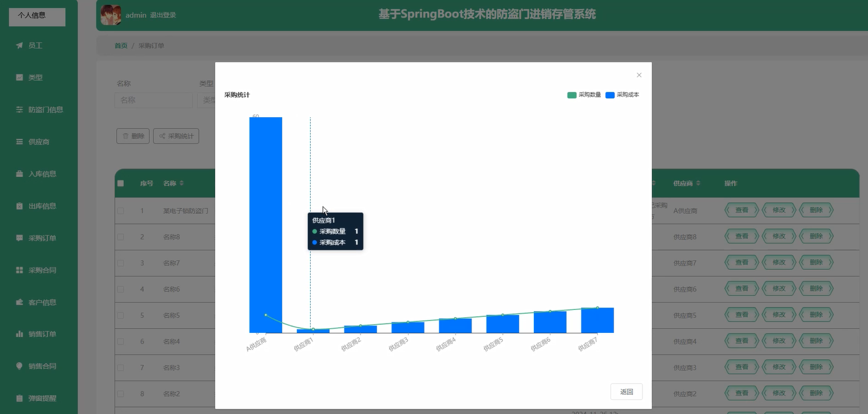This screenshot has width=868, height=414.
Task: Open 个人信息 menu item
Action: 37,16
